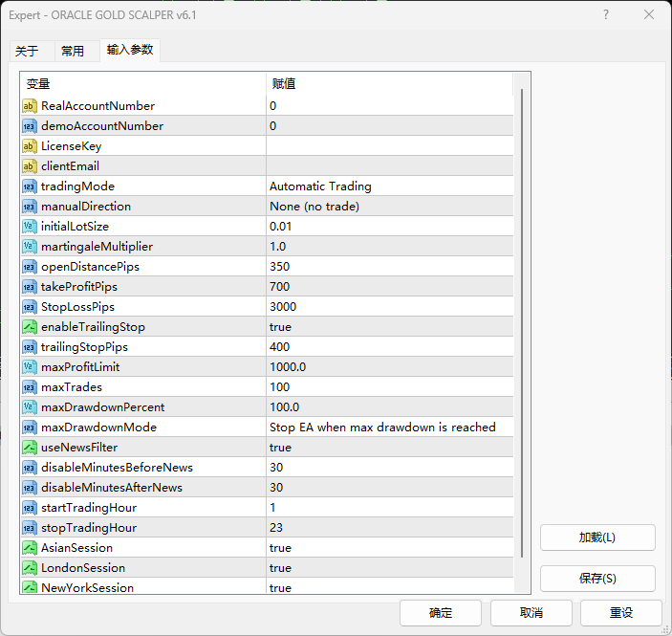Screen dimensions: 672x636
Task: Click the string icon beside LicenseKey
Action: (29, 146)
